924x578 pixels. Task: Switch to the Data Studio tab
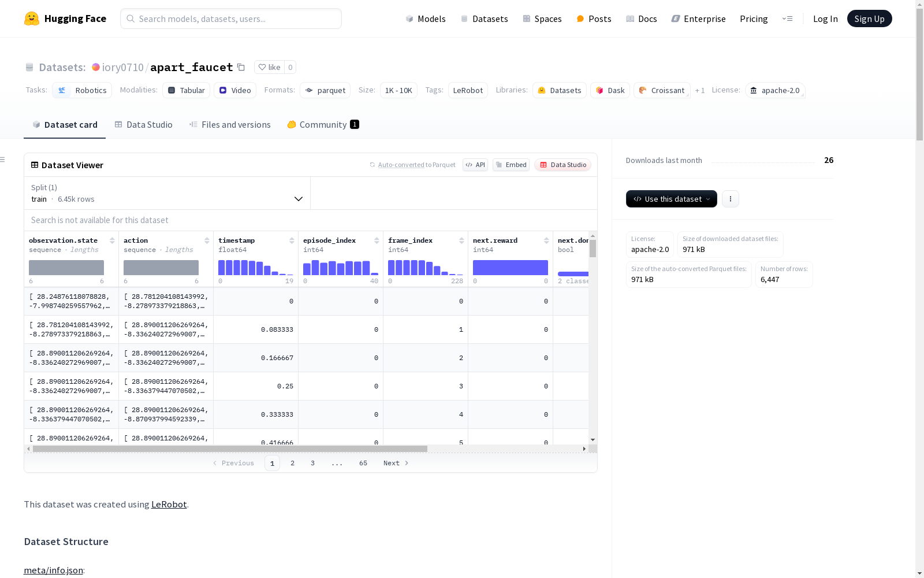(143, 125)
